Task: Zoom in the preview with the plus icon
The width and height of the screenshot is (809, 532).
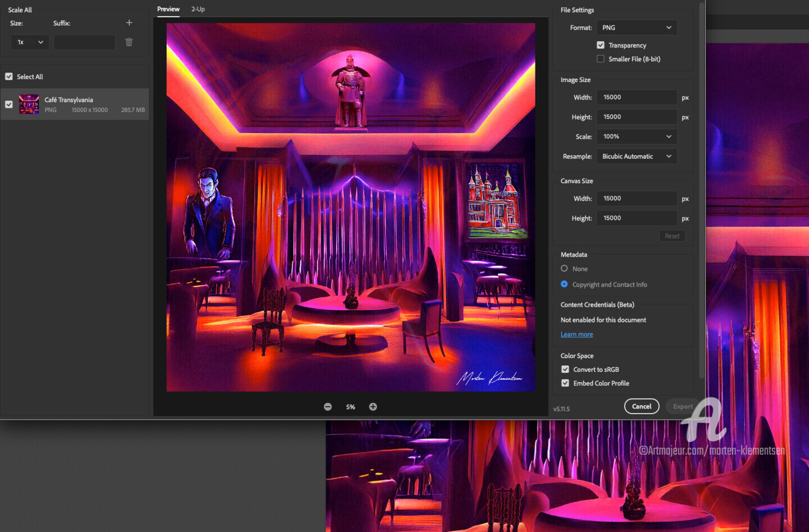Action: (x=373, y=407)
